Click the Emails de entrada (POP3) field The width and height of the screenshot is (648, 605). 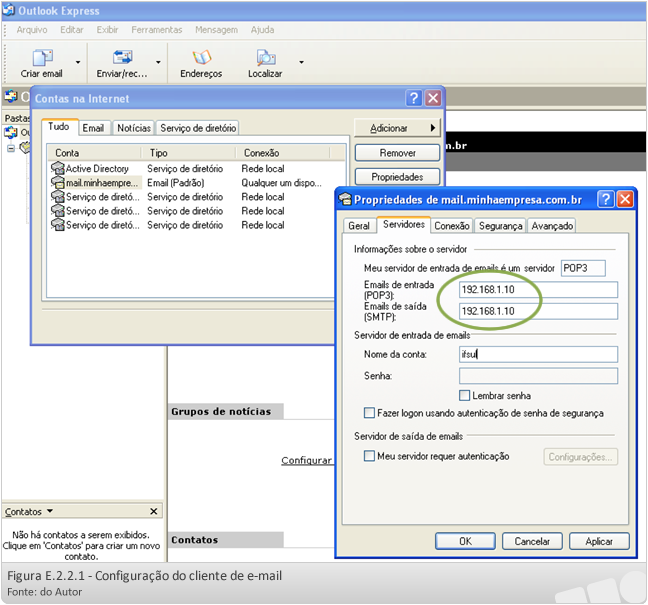538,290
